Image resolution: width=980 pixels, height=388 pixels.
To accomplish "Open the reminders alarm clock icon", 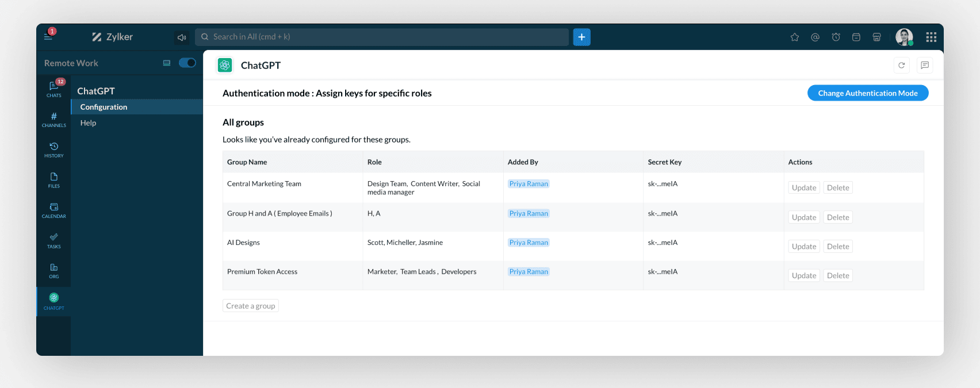I will click(836, 37).
